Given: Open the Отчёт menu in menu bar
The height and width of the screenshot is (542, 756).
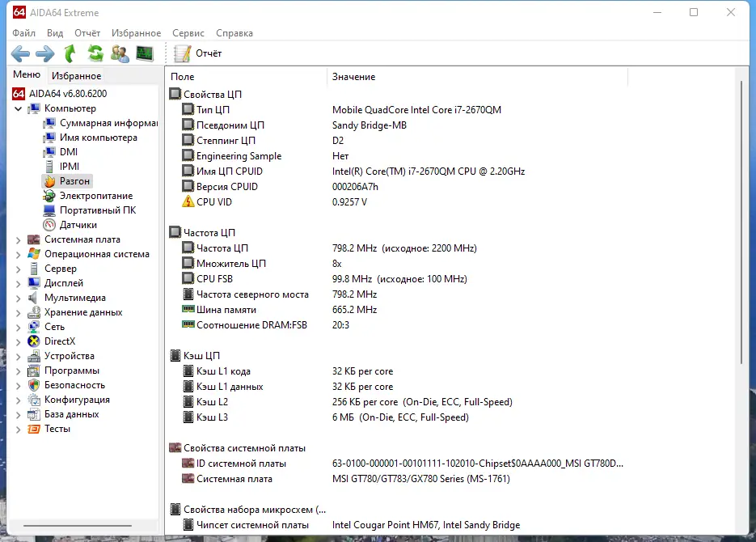Looking at the screenshot, I should tap(87, 33).
